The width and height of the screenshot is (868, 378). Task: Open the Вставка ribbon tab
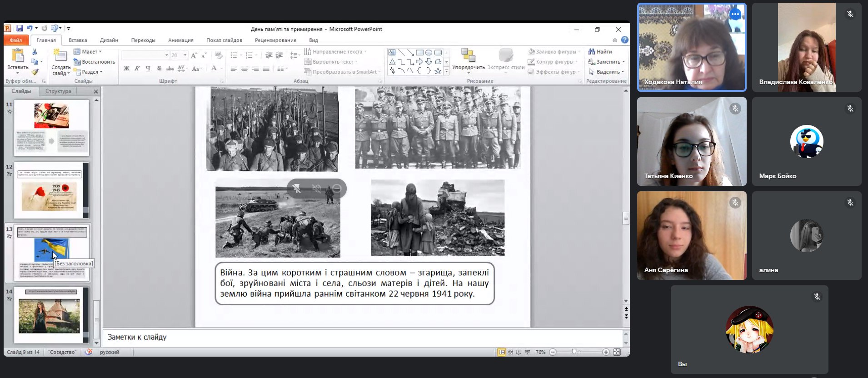coord(78,40)
